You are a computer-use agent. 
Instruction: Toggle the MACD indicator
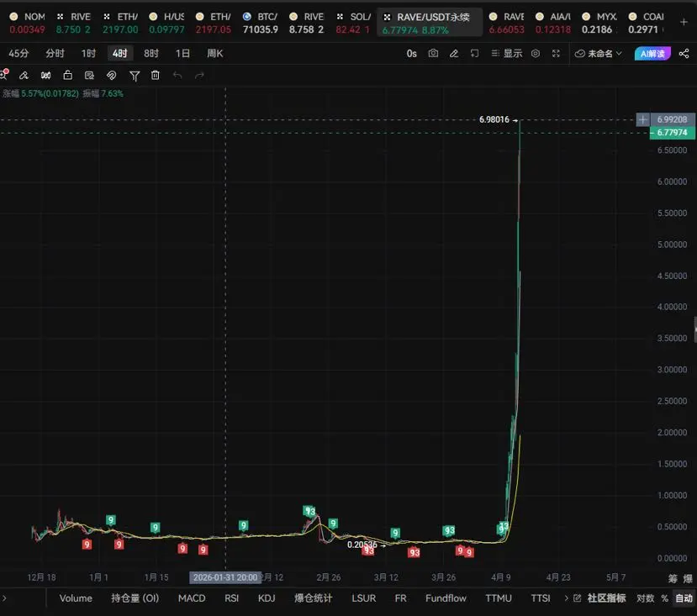tap(192, 598)
